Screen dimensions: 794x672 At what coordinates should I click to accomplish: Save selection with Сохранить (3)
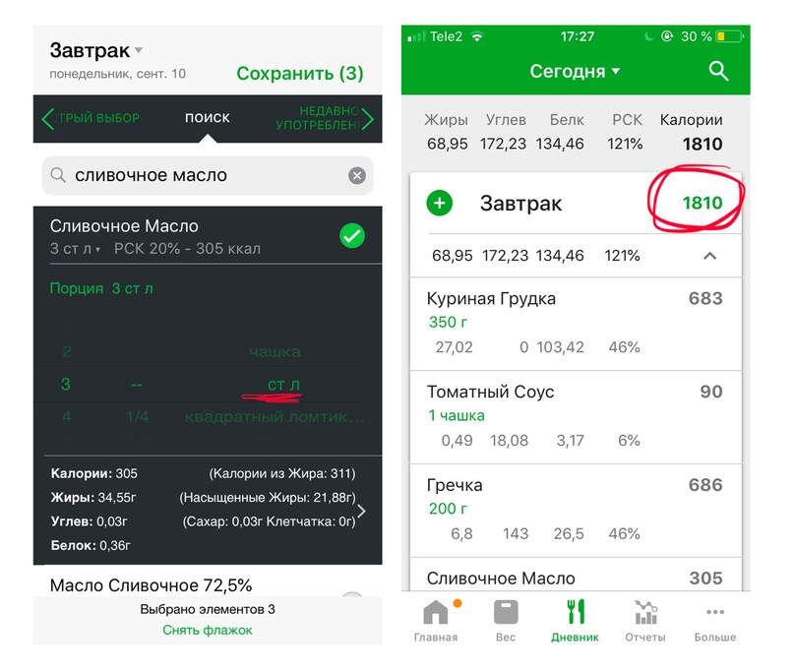pos(300,74)
